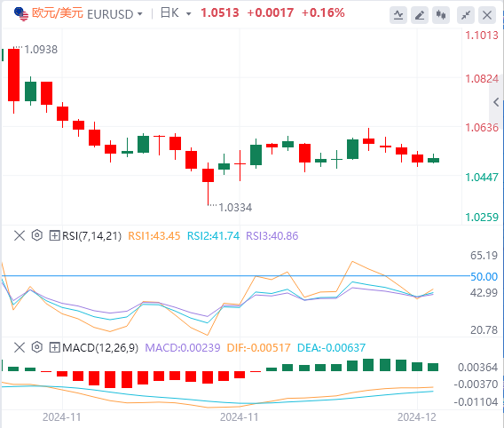Image resolution: width=504 pixels, height=428 pixels.
Task: Open EURUSD symbol dropdown arrow
Action: click(140, 14)
